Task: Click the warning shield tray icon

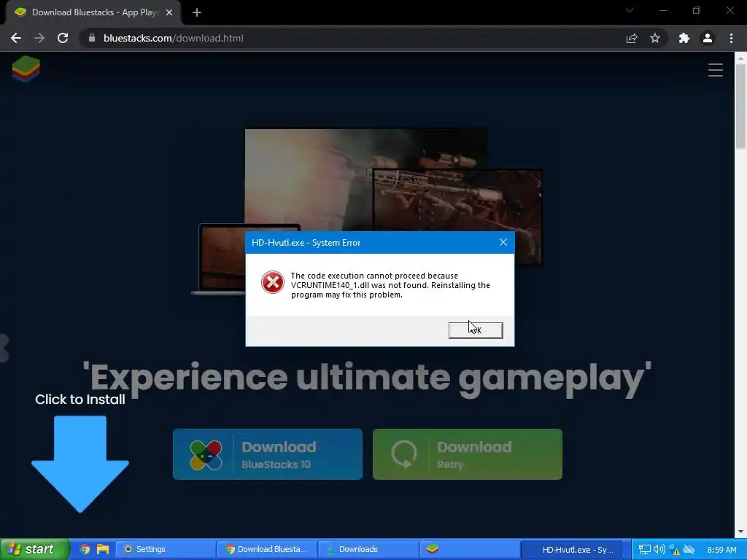Action: [674, 550]
